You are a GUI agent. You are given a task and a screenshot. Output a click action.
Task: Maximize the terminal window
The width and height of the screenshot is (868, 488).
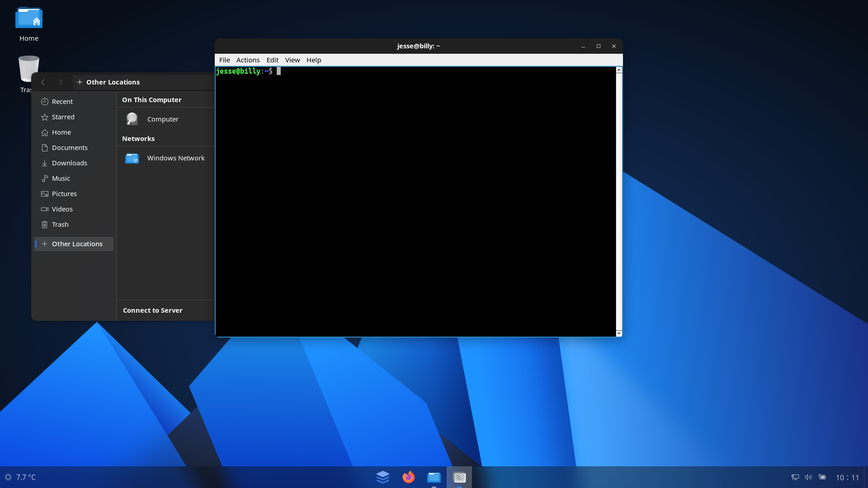tap(599, 46)
